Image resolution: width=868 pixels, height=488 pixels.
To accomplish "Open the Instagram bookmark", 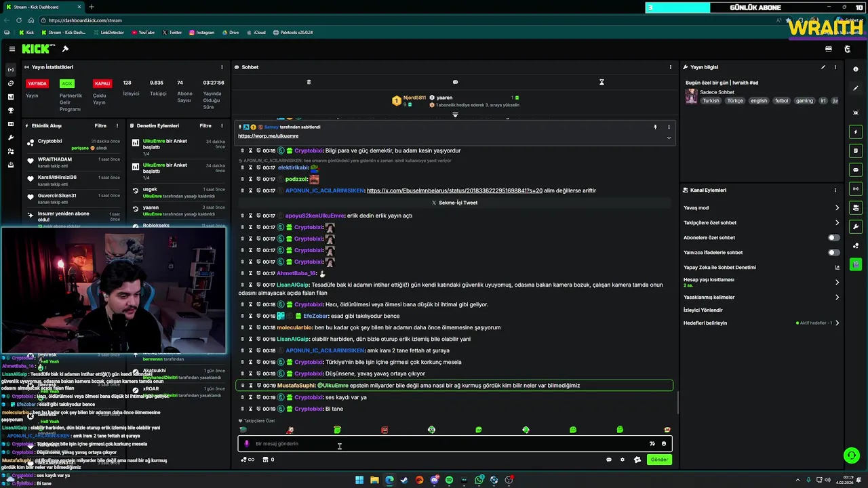I will point(202,33).
